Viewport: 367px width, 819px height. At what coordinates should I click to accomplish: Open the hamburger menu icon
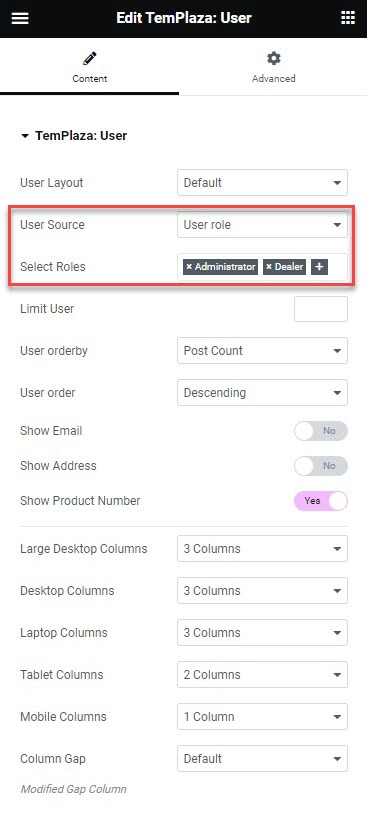tap(20, 18)
